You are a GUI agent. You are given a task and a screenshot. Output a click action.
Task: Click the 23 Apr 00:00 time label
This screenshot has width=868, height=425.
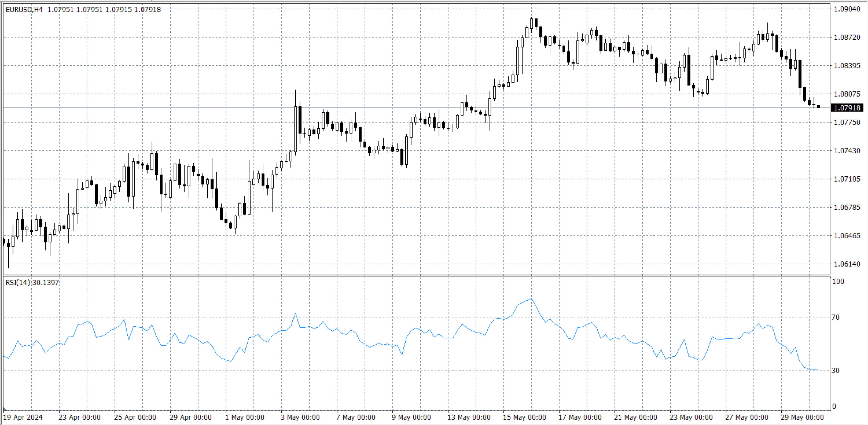pos(79,417)
